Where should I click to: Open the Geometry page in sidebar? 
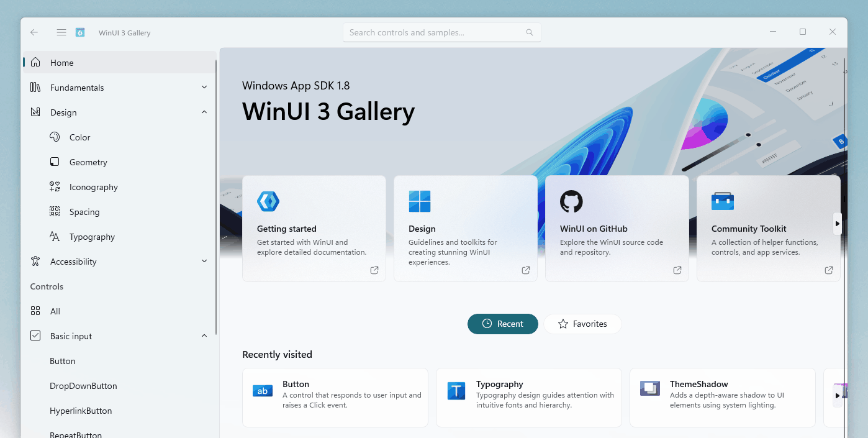pyautogui.click(x=120, y=162)
